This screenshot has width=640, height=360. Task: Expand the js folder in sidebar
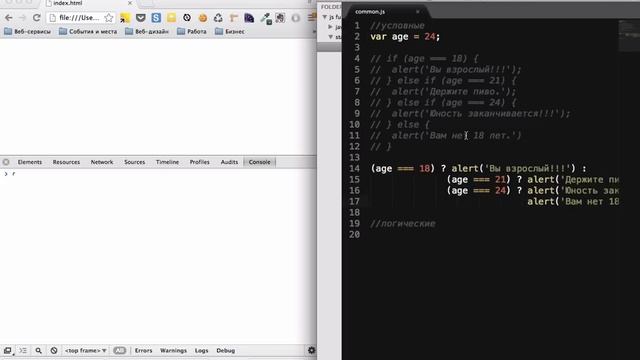pos(325,17)
